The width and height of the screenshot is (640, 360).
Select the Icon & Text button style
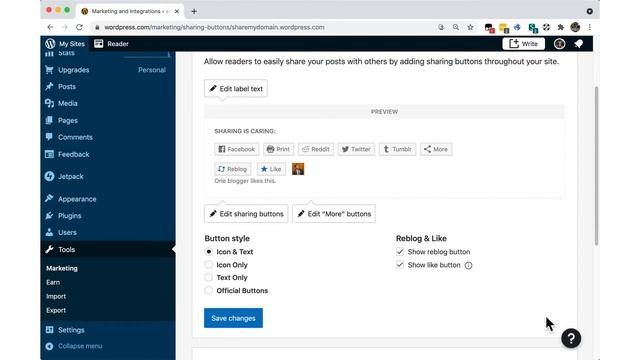[209, 252]
